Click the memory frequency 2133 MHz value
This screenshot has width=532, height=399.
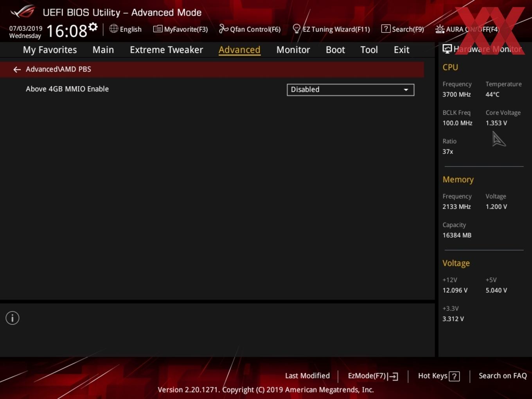[x=457, y=207]
